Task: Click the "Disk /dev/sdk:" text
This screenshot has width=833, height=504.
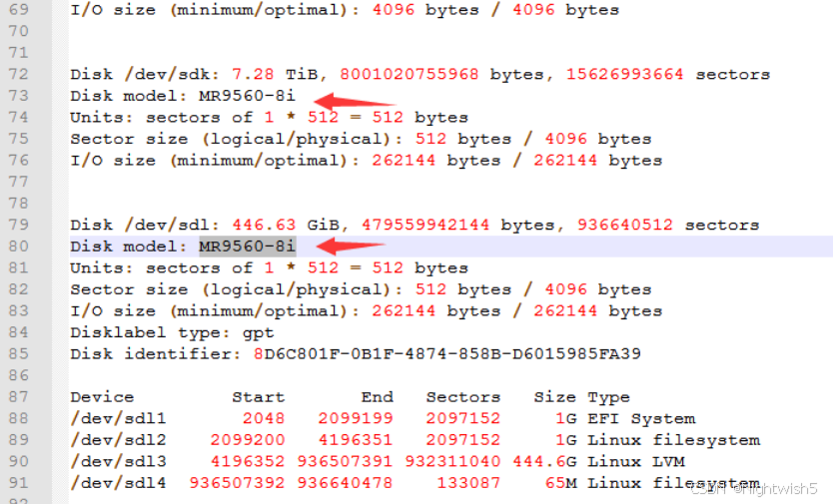Action: (x=145, y=74)
